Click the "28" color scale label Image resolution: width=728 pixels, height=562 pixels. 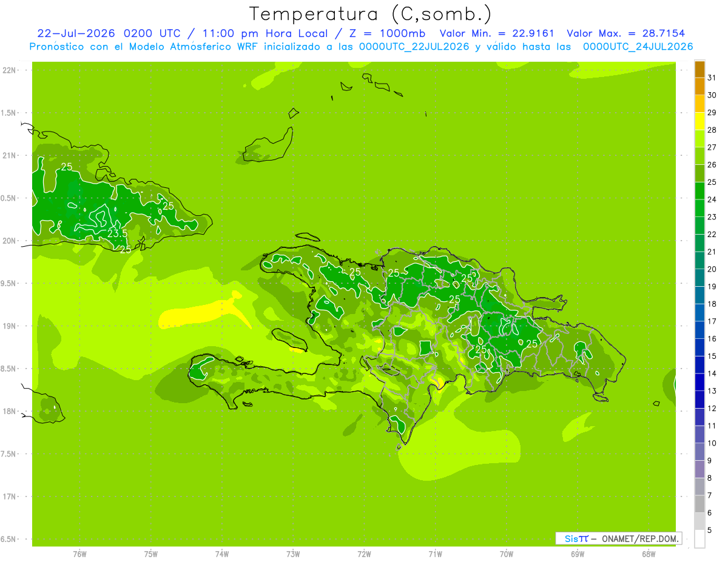coord(712,130)
